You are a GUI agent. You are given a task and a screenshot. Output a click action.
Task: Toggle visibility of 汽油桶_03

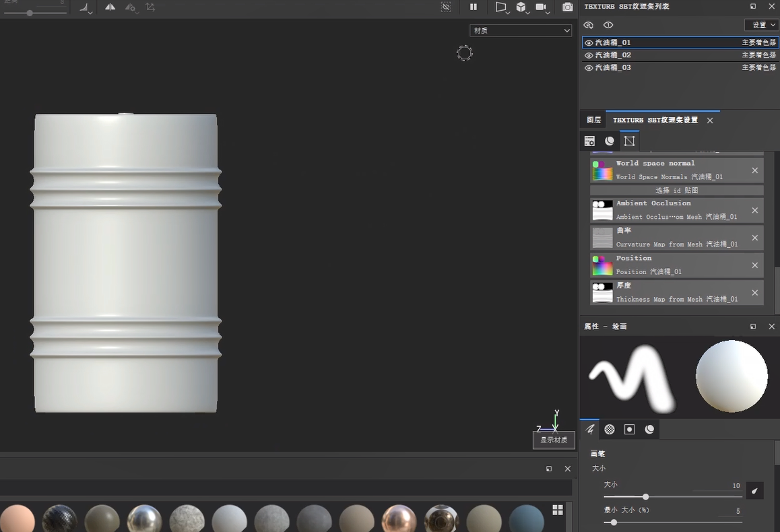click(588, 67)
